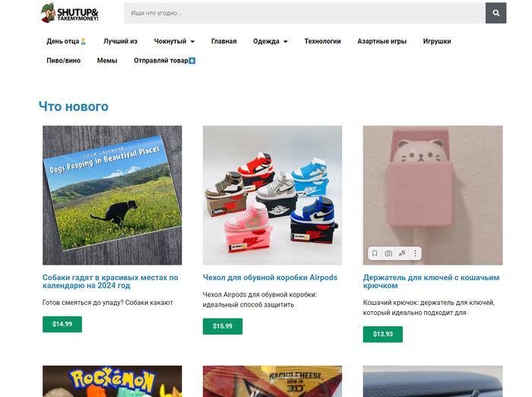532x397 pixels.
Task: Focus the Ищи что угодно search field
Action: point(305,13)
